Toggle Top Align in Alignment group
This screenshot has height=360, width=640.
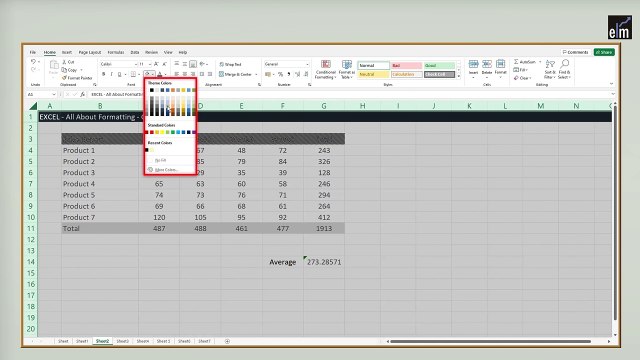click(177, 64)
